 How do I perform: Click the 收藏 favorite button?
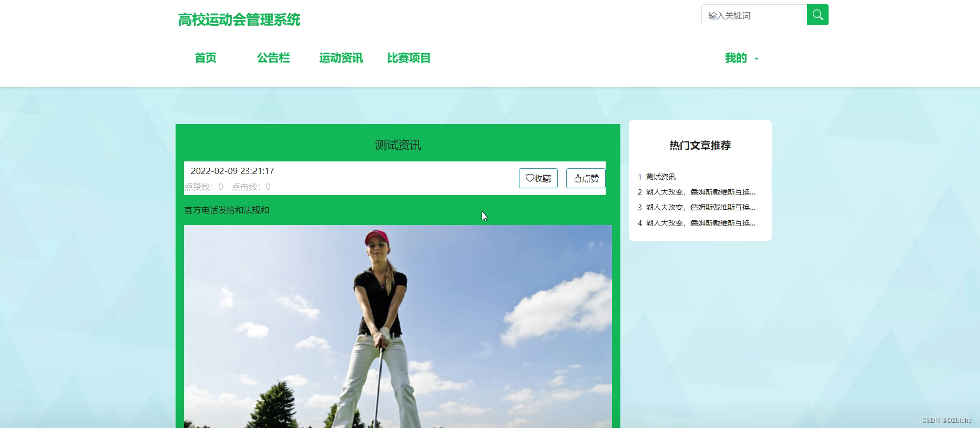tap(538, 178)
